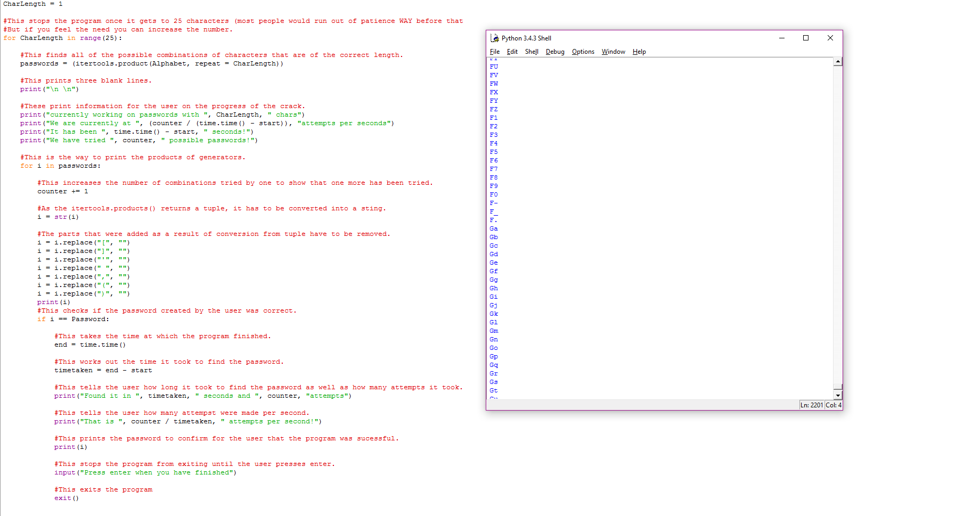The image size is (980, 516).
Task: Open the File menu
Action: (495, 52)
